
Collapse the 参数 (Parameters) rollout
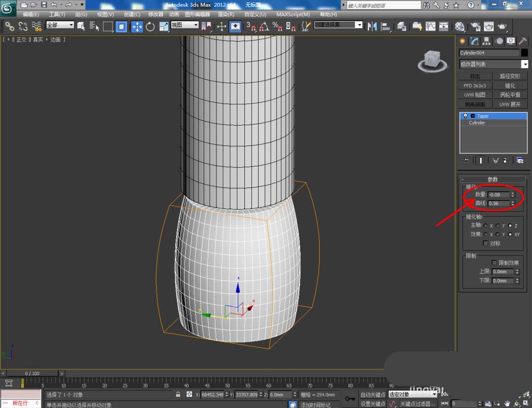492,179
